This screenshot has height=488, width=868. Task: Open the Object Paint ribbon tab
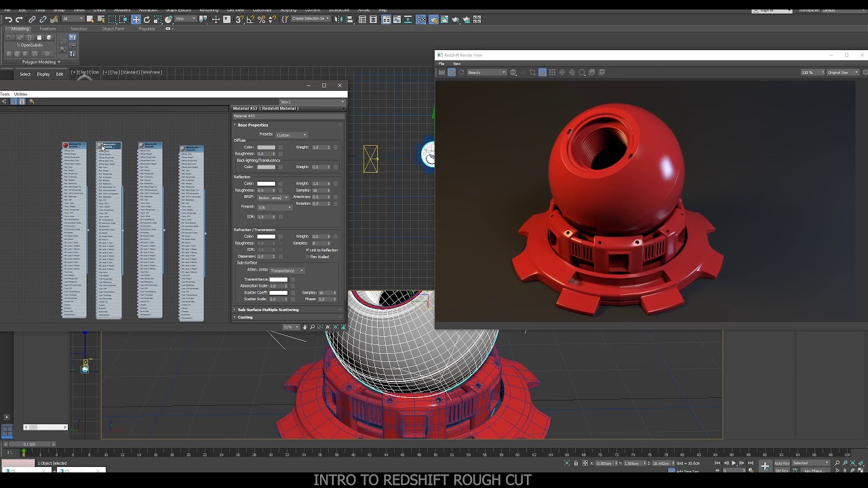pyautogui.click(x=113, y=29)
